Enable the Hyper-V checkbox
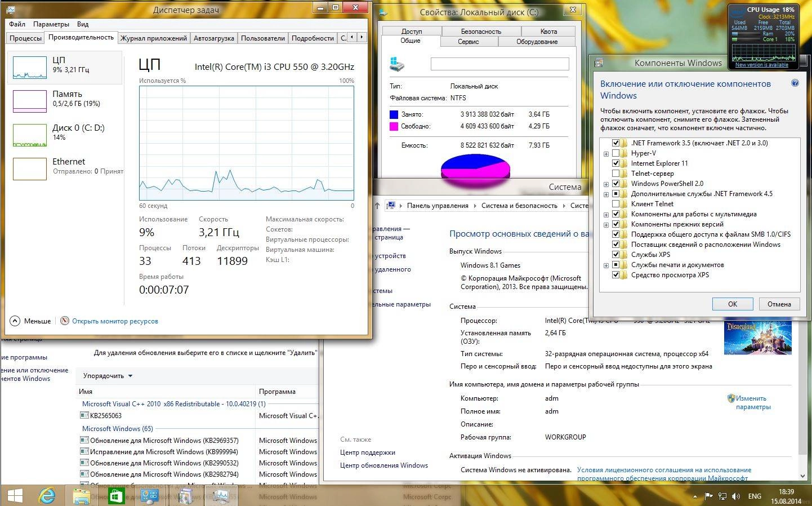The image size is (812, 506). click(615, 153)
